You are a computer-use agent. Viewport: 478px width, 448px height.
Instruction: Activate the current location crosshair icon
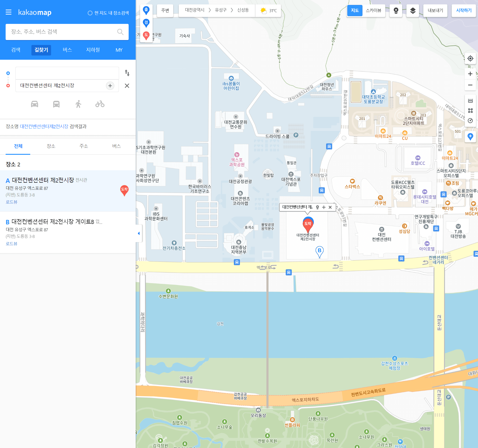pyautogui.click(x=470, y=58)
